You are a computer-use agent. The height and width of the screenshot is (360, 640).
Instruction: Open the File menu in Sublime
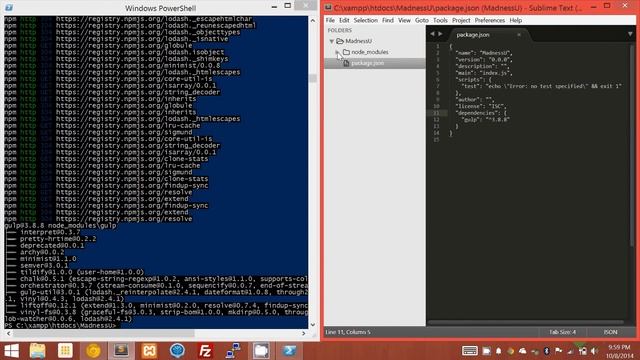click(x=330, y=20)
